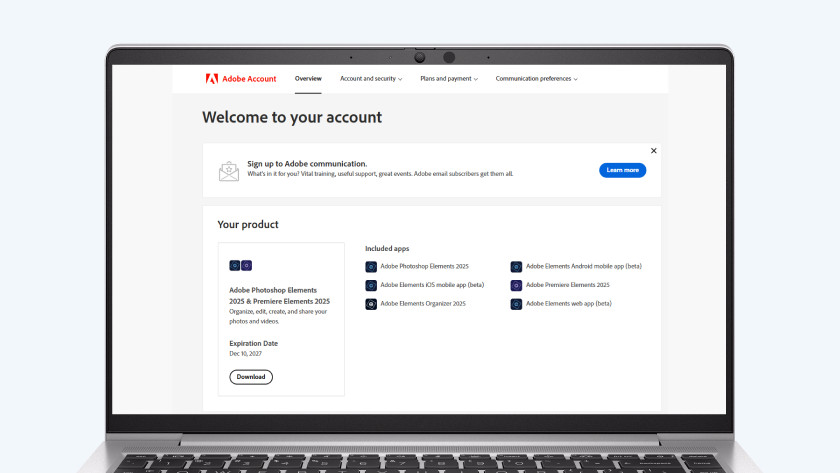Viewport: 840px width, 473px height.
Task: Expand the Account and security menu
Action: tap(371, 78)
